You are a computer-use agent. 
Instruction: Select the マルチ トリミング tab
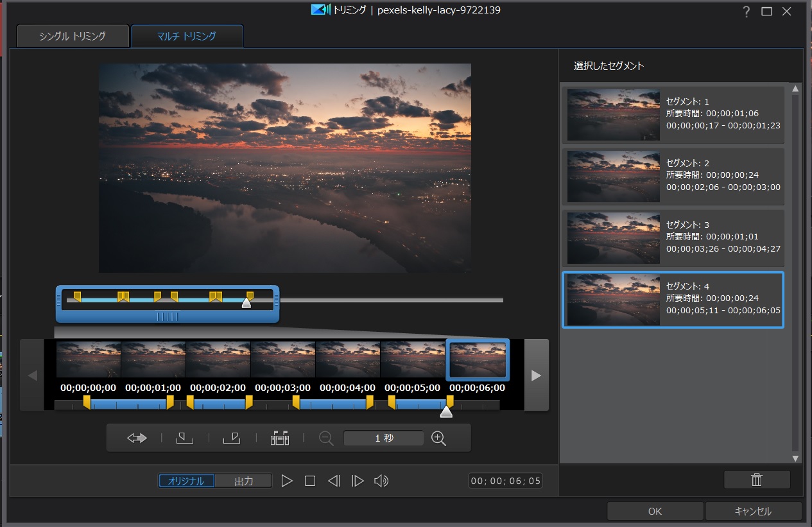click(187, 37)
